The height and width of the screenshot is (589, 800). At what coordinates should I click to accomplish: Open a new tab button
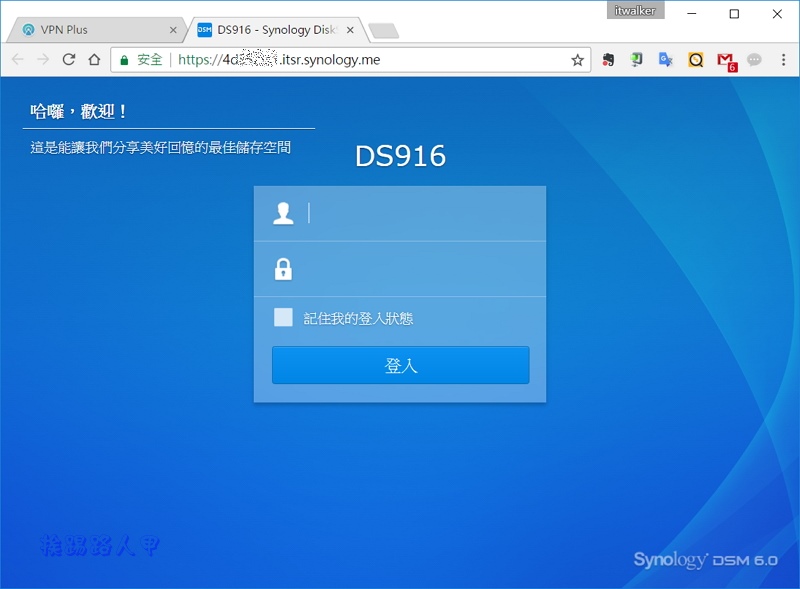coord(384,31)
